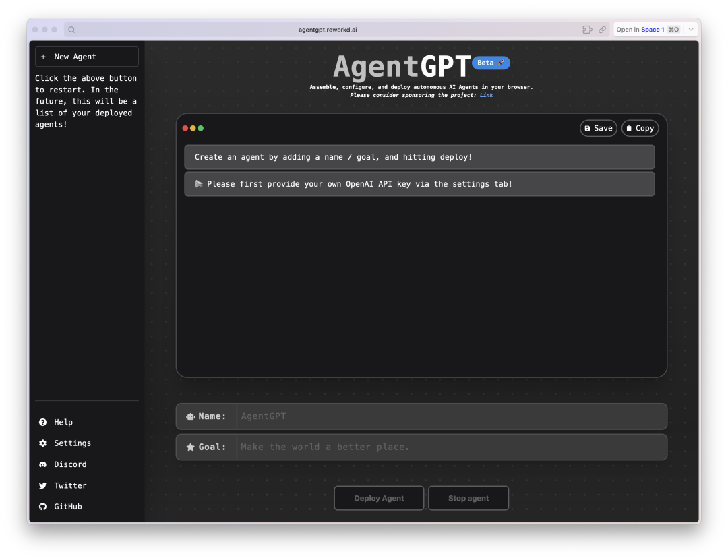Copy the agent output with Copy button
This screenshot has height=560, width=728.
coord(640,128)
